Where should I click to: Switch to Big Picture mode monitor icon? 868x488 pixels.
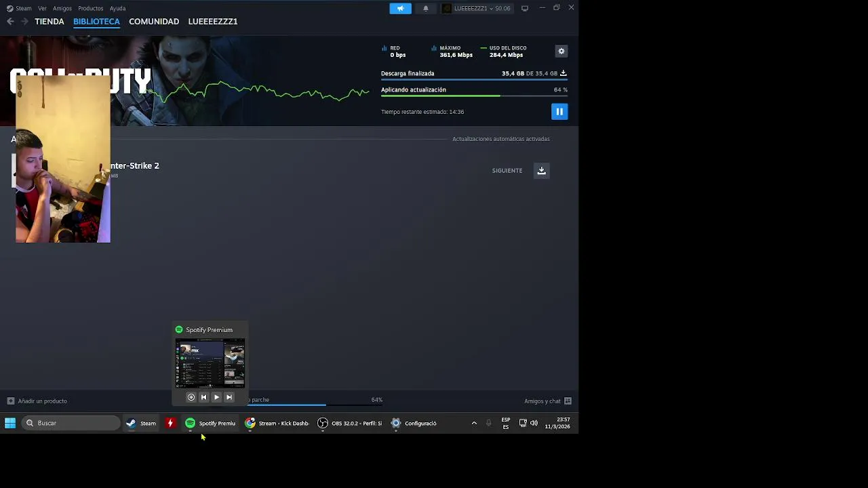click(x=524, y=8)
